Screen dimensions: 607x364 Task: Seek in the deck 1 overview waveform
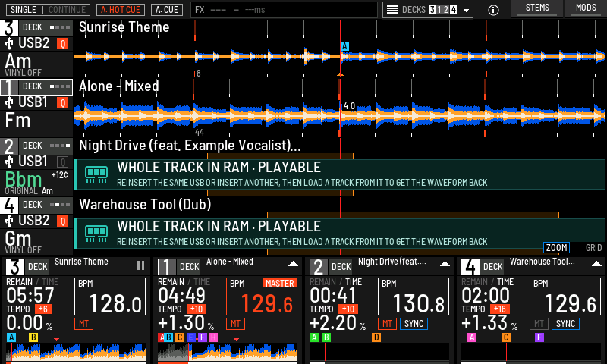point(228,352)
